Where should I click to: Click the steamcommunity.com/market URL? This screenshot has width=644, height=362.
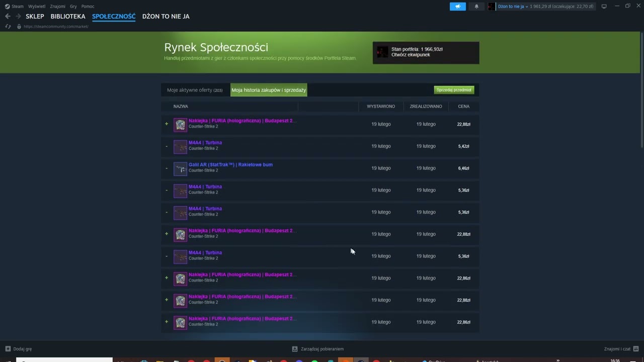[56, 26]
